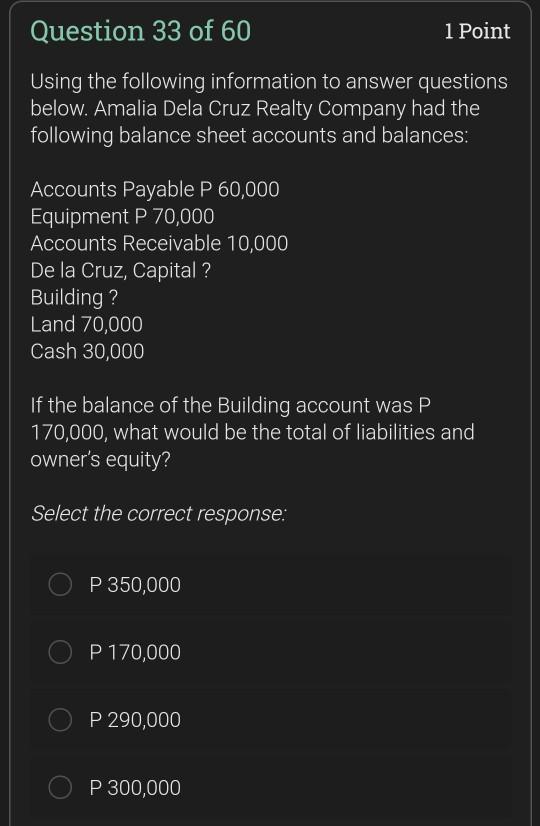Viewport: 540px width, 826px height.
Task: Click the Accounts Payable P 60,000 line
Action: coord(155,190)
